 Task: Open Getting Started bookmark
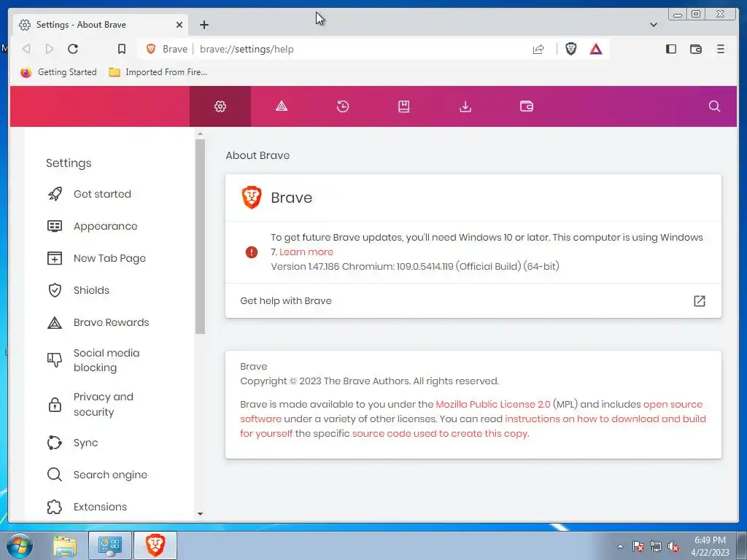point(58,72)
